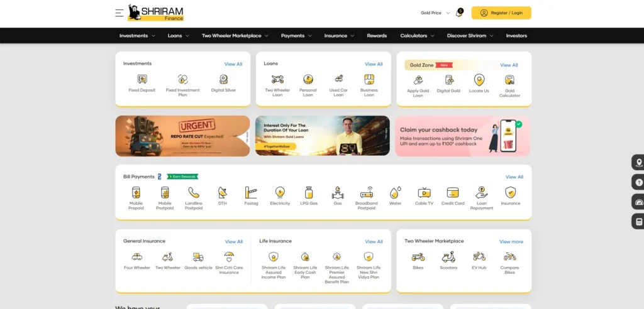Screen dimensions: 644x309
Task: Open Shri Criti Care Insurance icon
Action: pyautogui.click(x=229, y=257)
